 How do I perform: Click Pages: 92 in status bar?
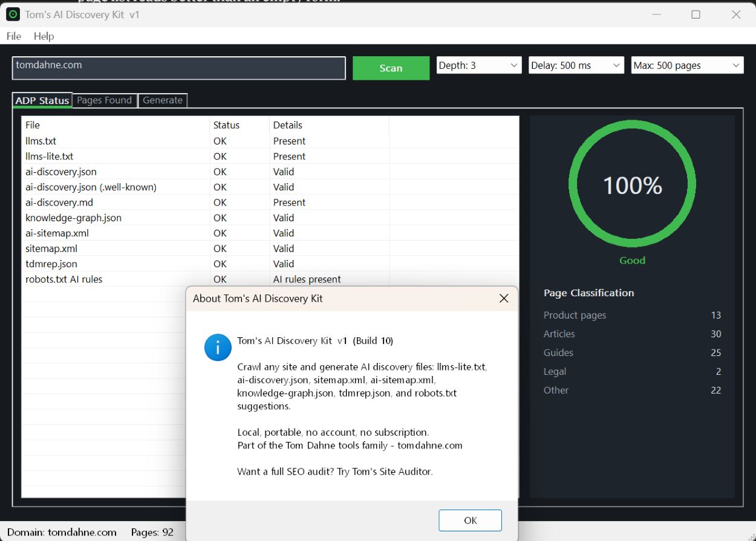tap(152, 533)
